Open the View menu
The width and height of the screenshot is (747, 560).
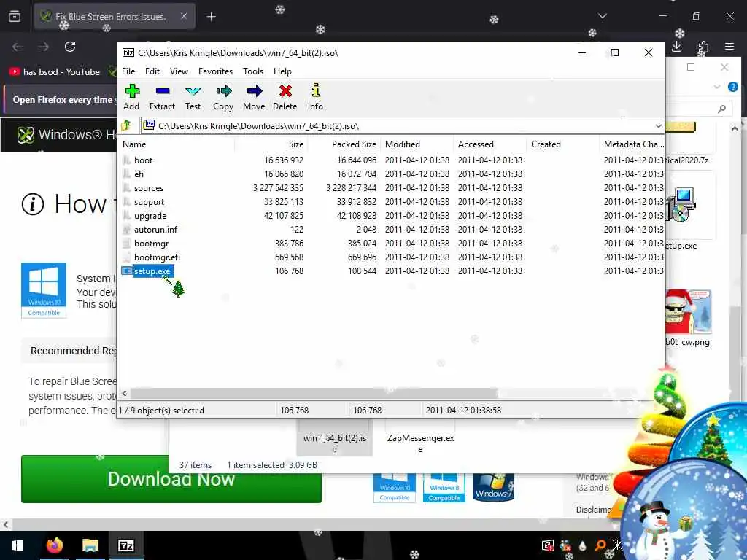(x=179, y=71)
